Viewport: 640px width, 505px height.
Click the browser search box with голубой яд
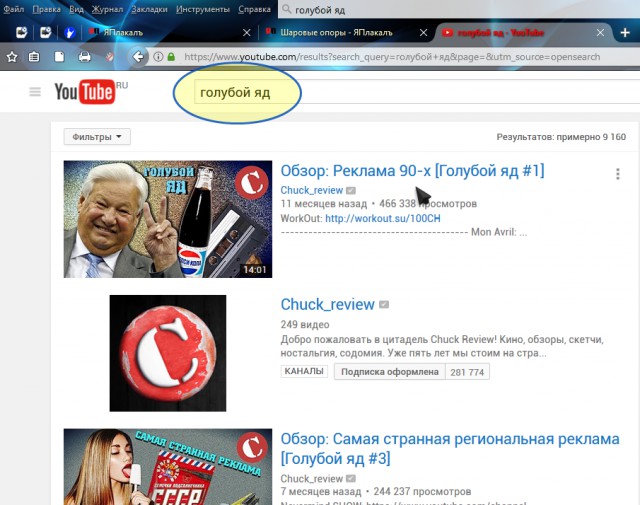coord(459,9)
